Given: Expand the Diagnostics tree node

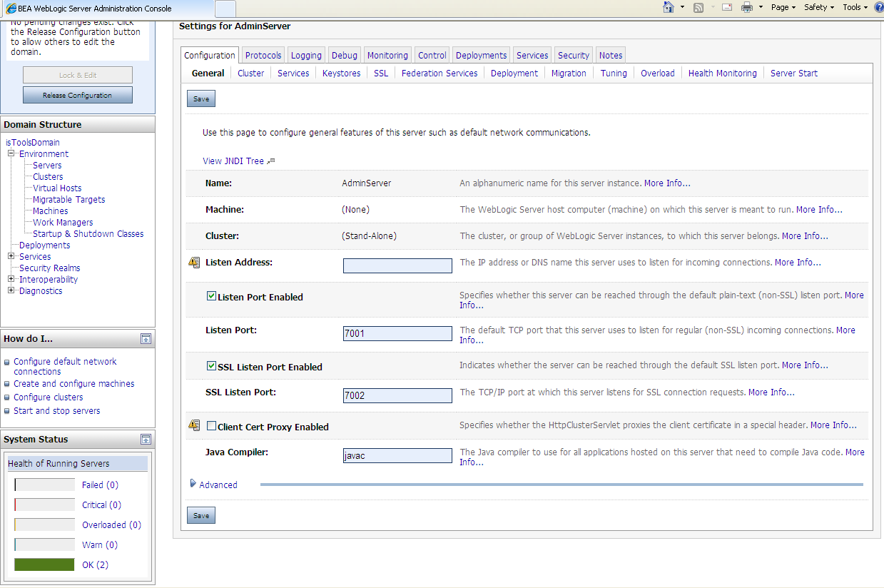Looking at the screenshot, I should click(x=11, y=290).
